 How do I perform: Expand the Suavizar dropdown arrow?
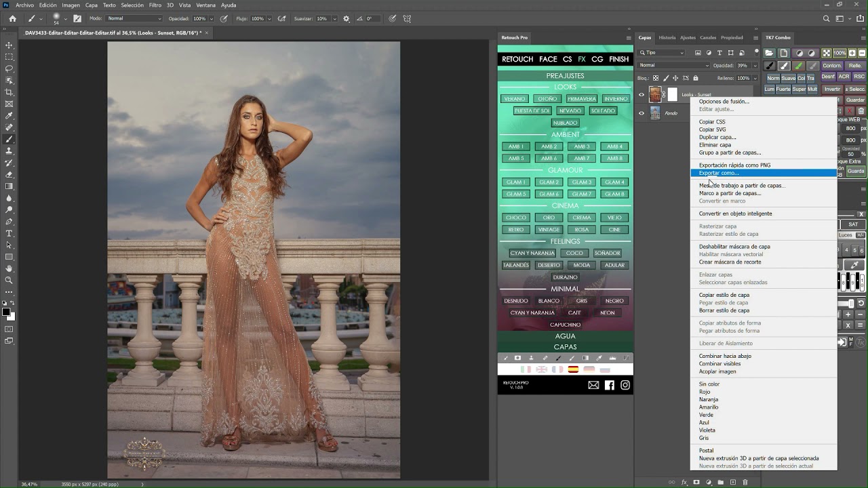click(335, 19)
